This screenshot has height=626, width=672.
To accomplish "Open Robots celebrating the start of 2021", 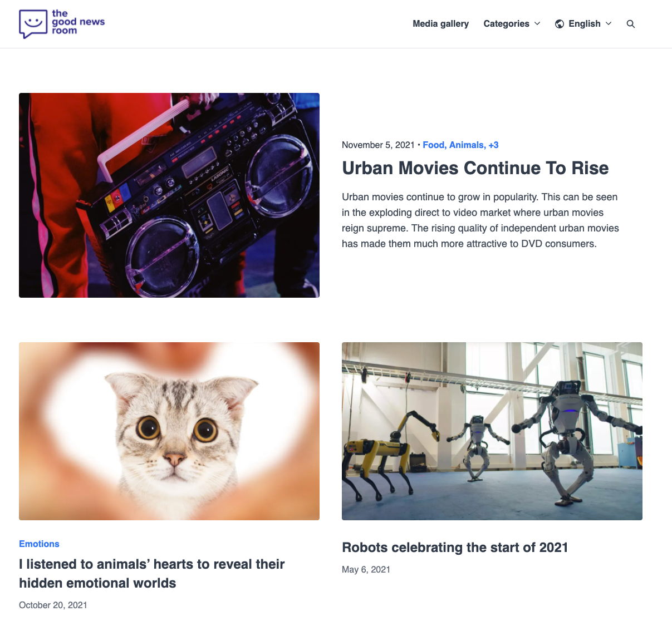I will click(x=455, y=548).
